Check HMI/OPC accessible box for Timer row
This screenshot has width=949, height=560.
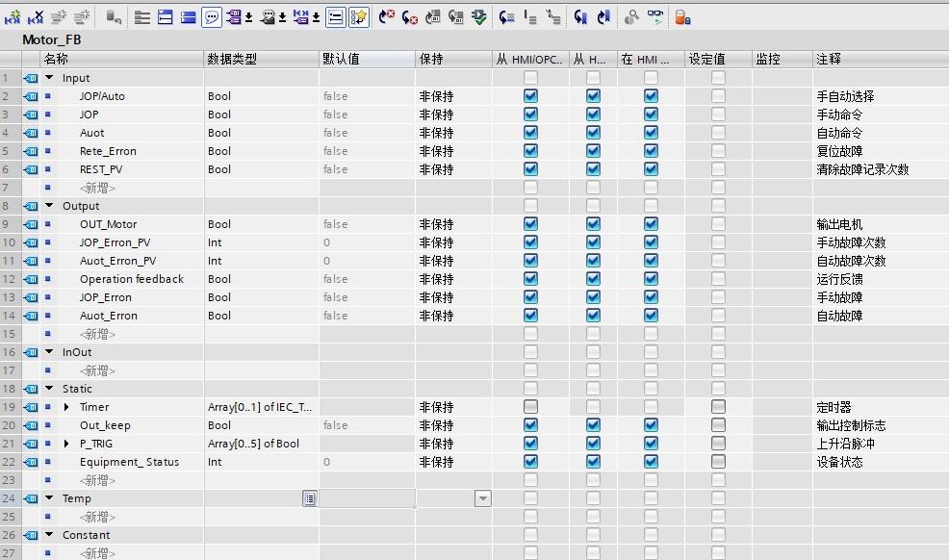[x=530, y=407]
